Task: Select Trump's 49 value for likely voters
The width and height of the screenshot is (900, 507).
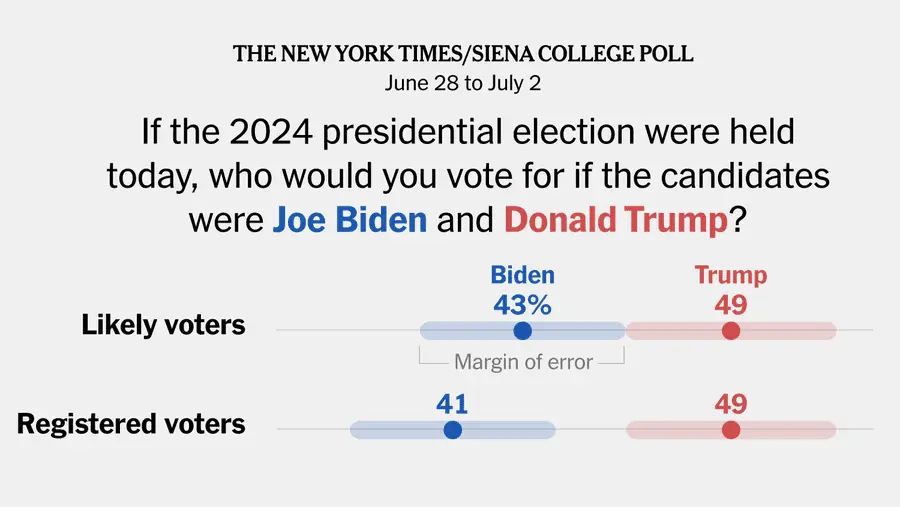Action: (731, 305)
